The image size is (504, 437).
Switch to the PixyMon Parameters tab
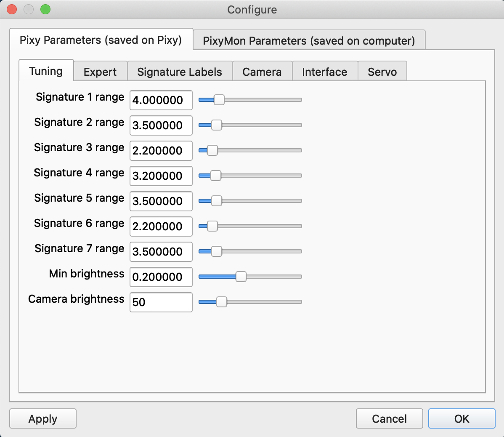click(308, 40)
